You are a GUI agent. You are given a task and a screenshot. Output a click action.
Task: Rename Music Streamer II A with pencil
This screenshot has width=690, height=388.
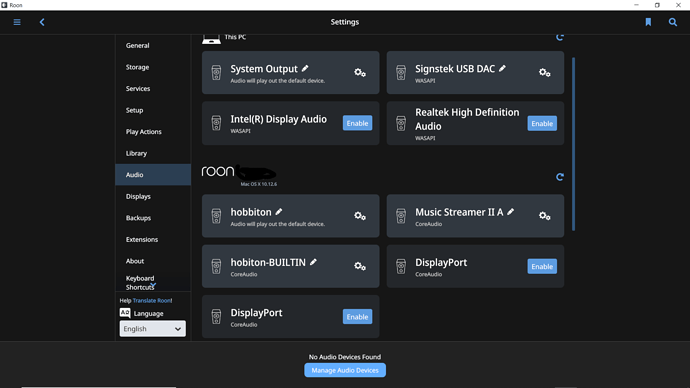(x=510, y=212)
